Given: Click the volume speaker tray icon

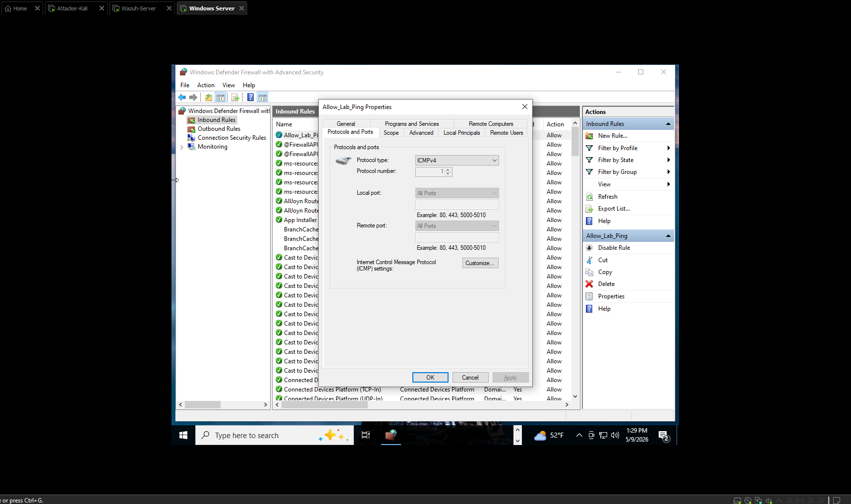Looking at the screenshot, I should click(x=615, y=436).
